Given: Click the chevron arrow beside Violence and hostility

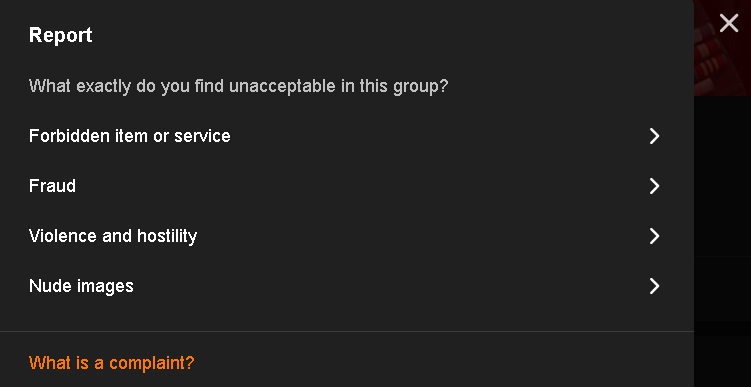Looking at the screenshot, I should (x=654, y=236).
